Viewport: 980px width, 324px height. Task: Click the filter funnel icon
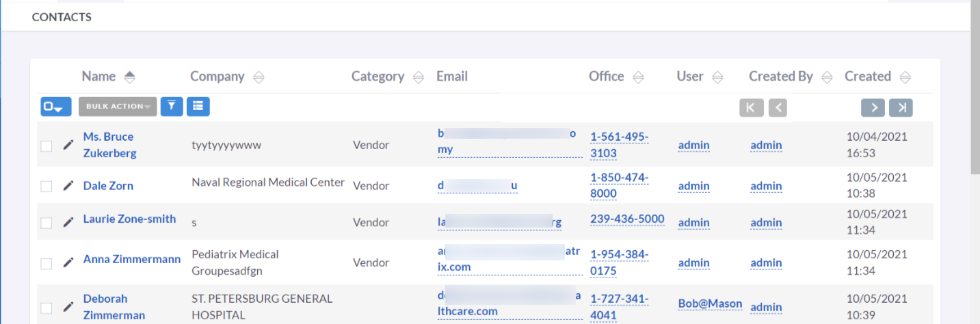[172, 107]
